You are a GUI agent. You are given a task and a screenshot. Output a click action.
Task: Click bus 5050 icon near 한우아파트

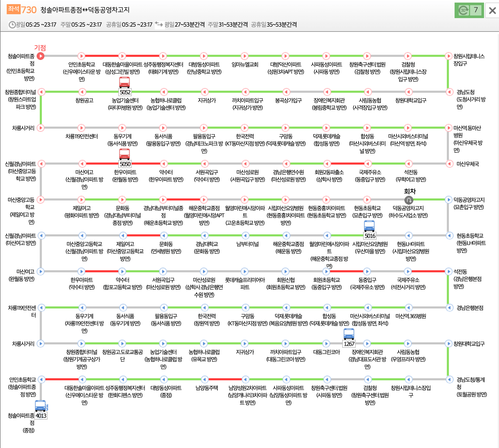pos(124,155)
